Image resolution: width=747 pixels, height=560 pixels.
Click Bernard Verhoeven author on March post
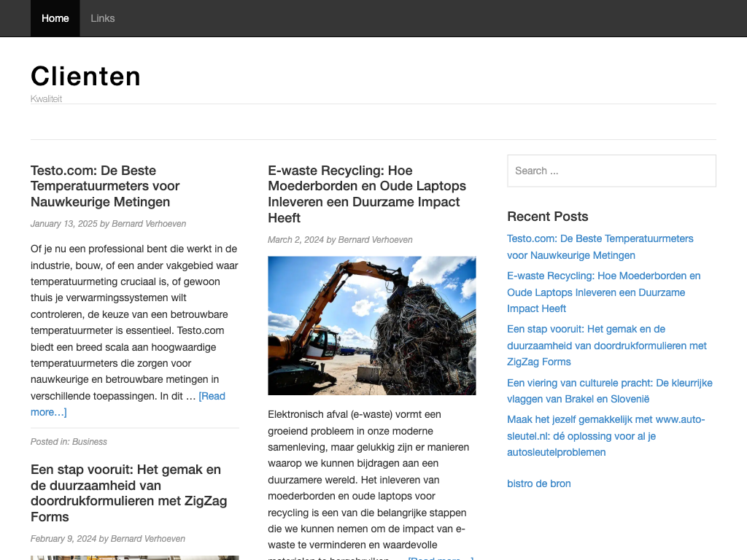tap(375, 240)
